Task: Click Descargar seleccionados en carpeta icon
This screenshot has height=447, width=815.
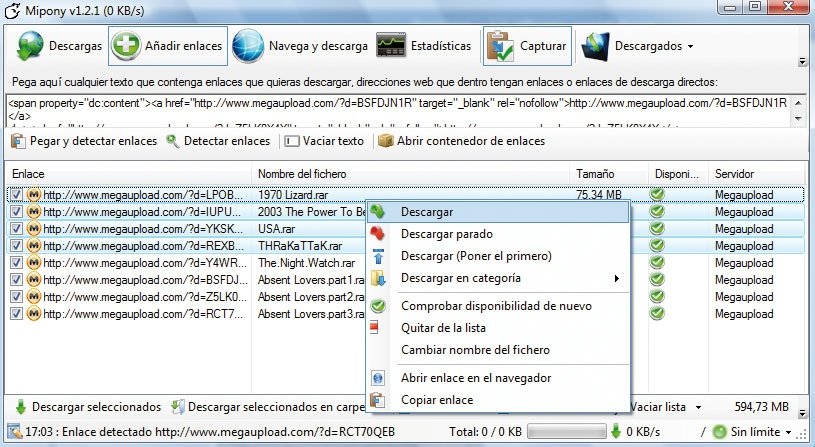Action: click(x=178, y=406)
